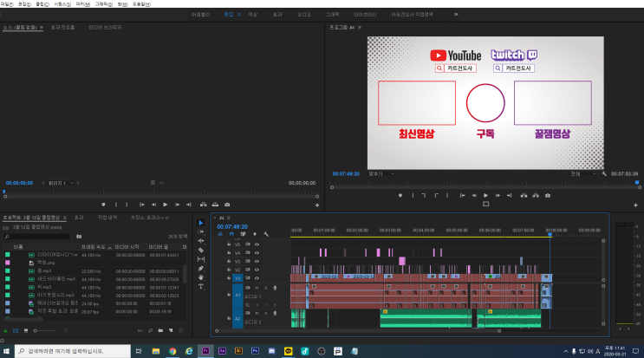Mute audio track A1
644x358 pixels.
click(257, 288)
